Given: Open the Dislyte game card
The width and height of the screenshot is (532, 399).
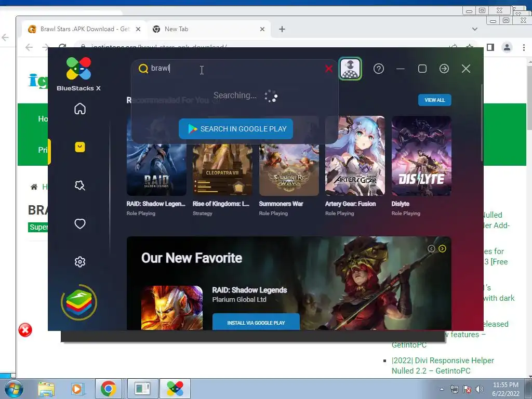Looking at the screenshot, I should (x=421, y=167).
